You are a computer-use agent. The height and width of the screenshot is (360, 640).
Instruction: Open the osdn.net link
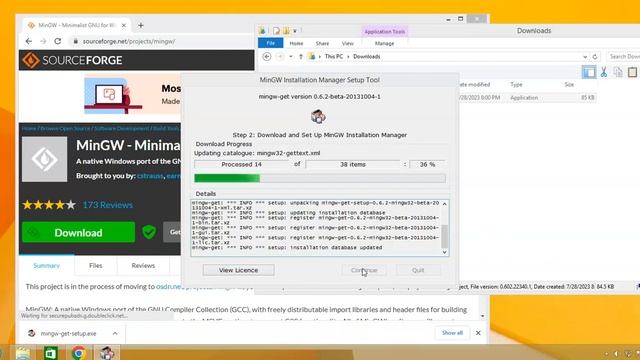pyautogui.click(x=168, y=287)
